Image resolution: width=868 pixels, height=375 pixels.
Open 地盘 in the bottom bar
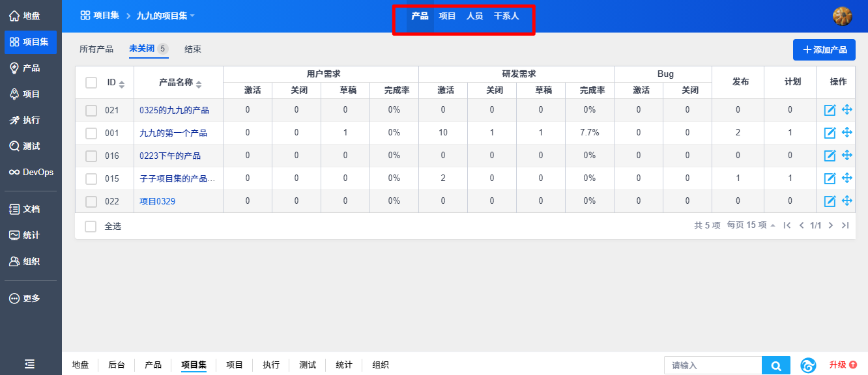point(80,365)
